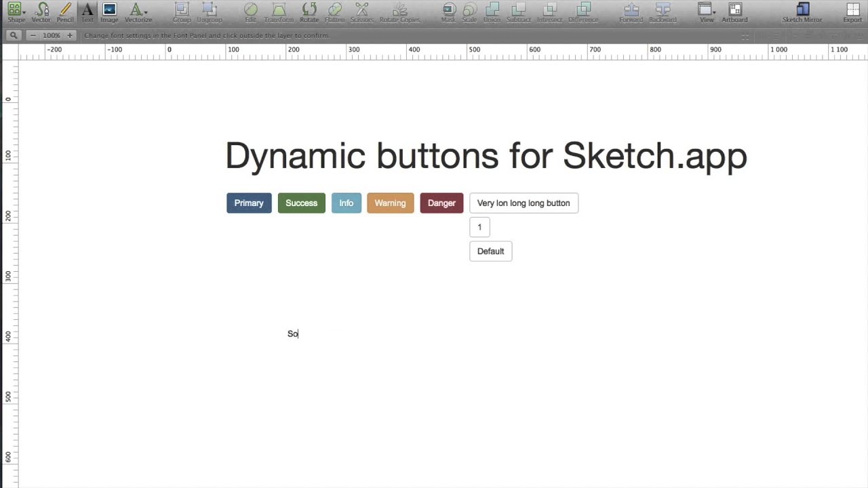Select the light blue Info button
This screenshot has height=488, width=868.
click(x=347, y=203)
